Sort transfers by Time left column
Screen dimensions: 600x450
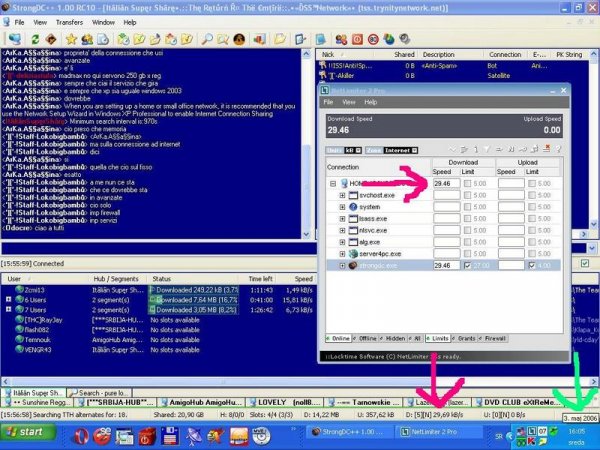click(x=260, y=279)
